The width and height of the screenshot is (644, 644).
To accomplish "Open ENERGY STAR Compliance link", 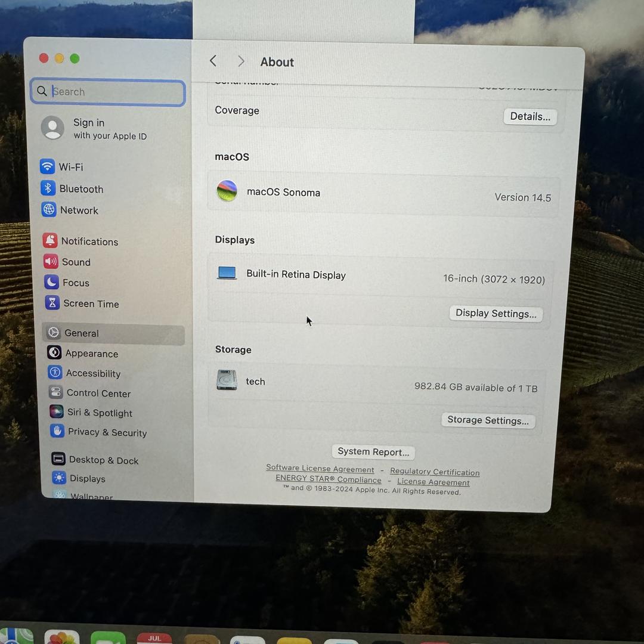I will pyautogui.click(x=328, y=479).
